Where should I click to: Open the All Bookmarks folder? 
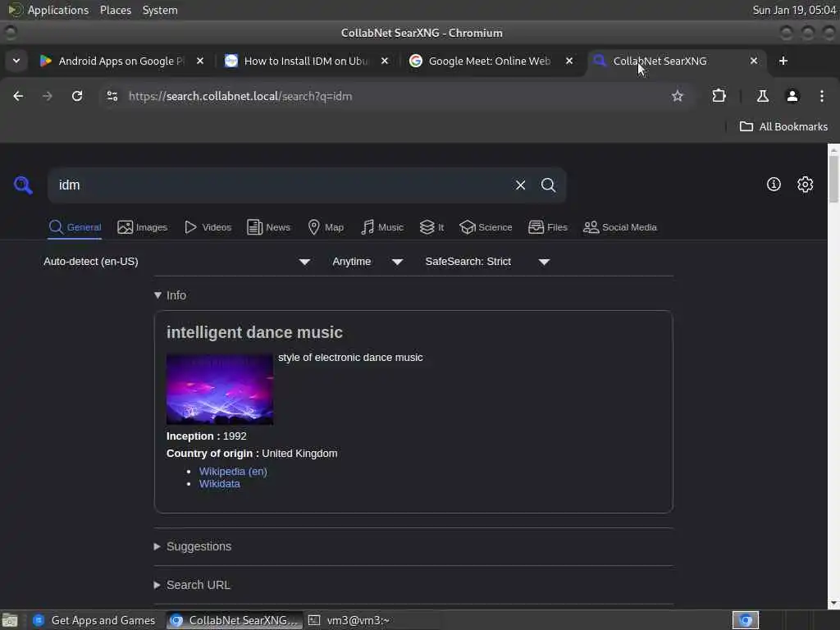point(783,126)
